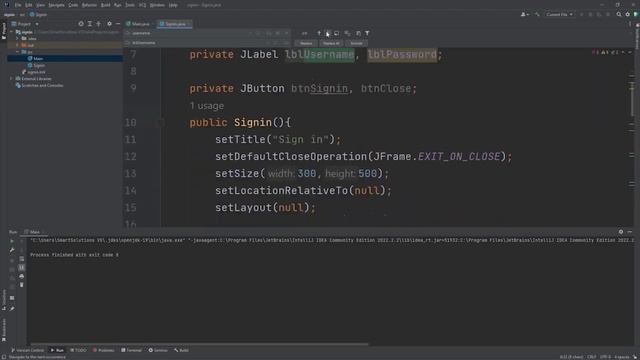640x360 pixels.
Task: Go to previous occurrence arrow
Action: point(319,33)
